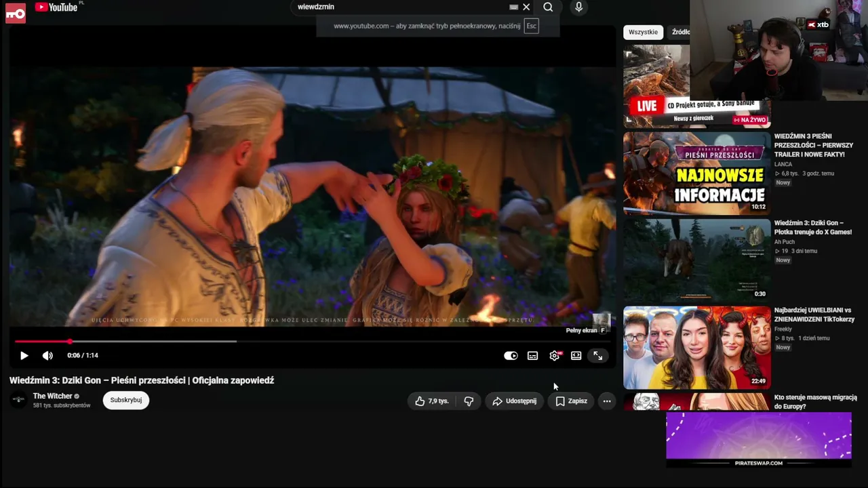Dislike the video
The width and height of the screenshot is (868, 488).
469,401
